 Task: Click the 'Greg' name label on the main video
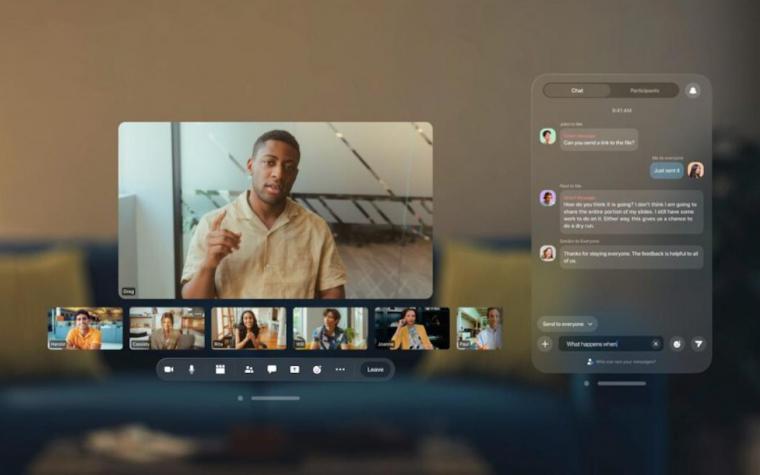128,291
